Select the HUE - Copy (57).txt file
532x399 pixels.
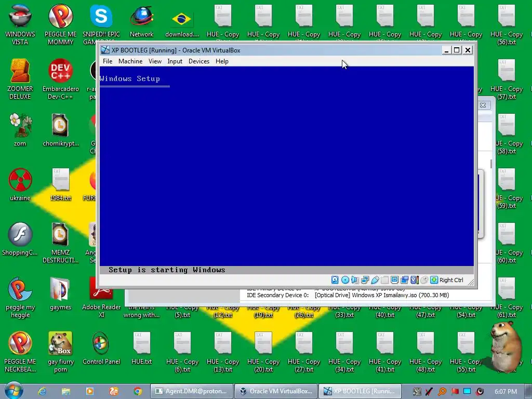[507, 79]
